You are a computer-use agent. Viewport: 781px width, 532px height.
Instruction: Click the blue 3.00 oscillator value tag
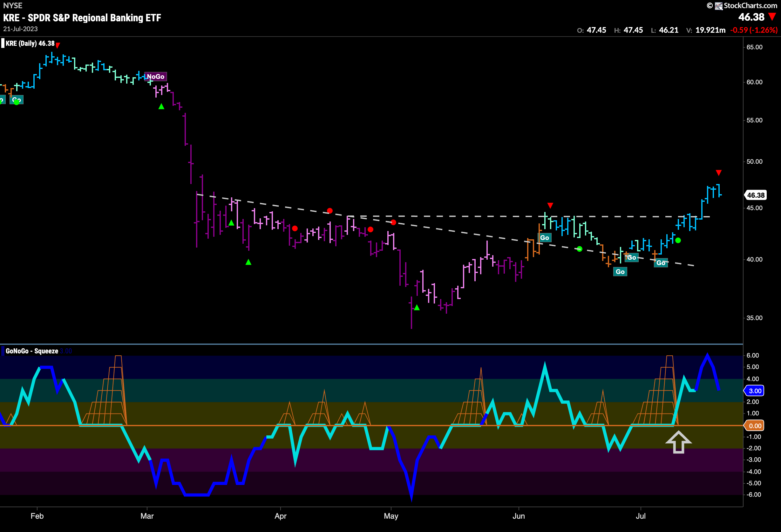[x=754, y=391]
